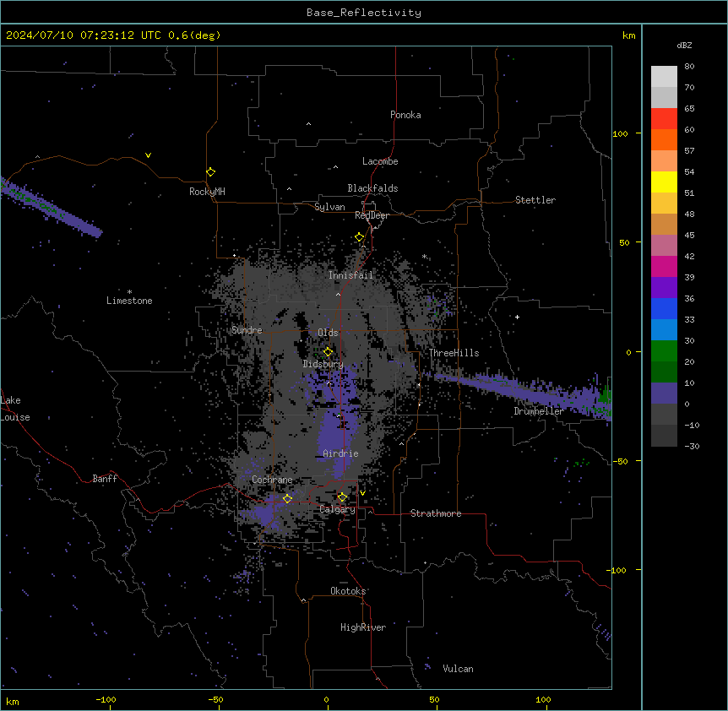728x711 pixels.
Task: Click the Olds label
Action: [x=328, y=333]
